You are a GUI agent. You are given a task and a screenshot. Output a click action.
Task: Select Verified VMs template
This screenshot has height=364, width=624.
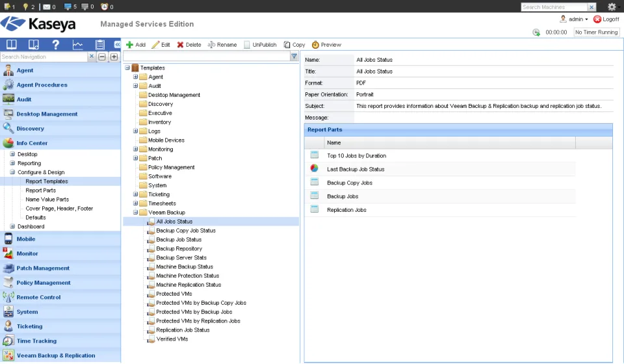(x=172, y=339)
